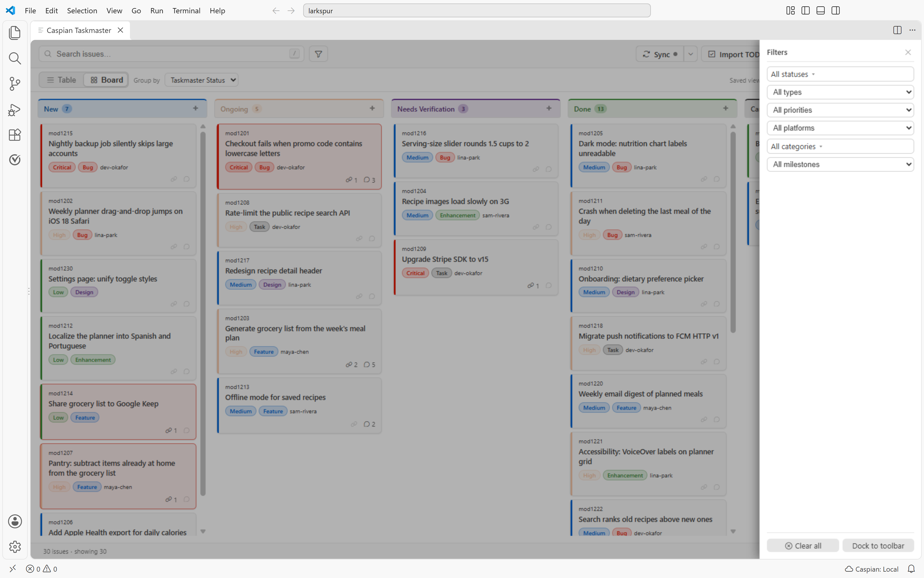Open notifications bell in status bar

[911, 569]
